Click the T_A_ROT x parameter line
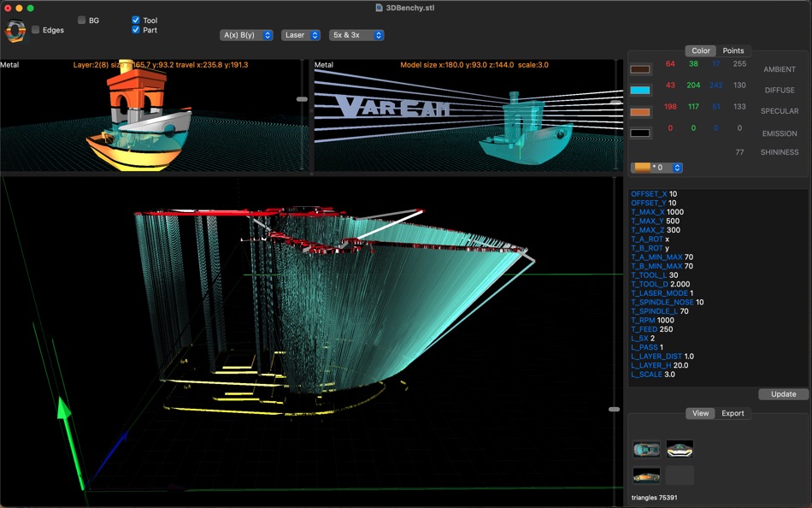This screenshot has height=508, width=812. pos(650,239)
